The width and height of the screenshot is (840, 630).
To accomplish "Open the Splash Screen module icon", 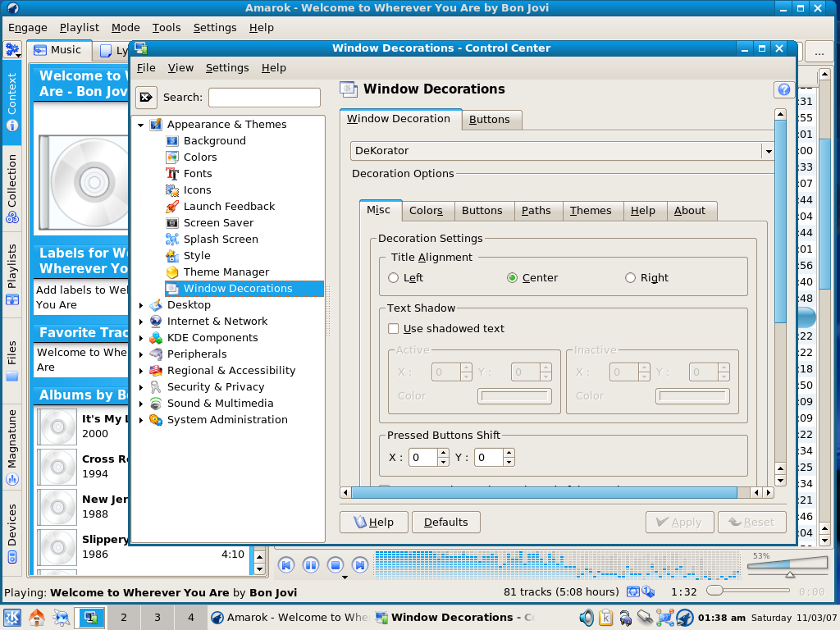I will [172, 240].
